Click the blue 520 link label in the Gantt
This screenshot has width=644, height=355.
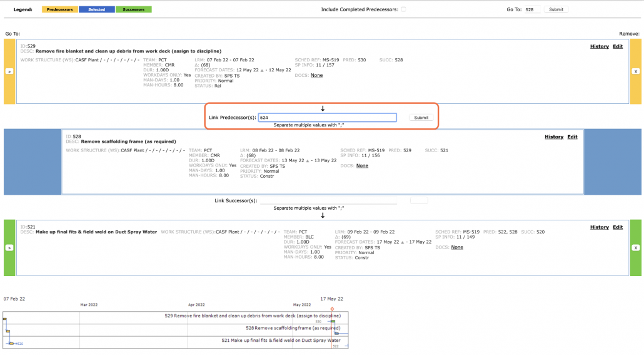pyautogui.click(x=20, y=344)
